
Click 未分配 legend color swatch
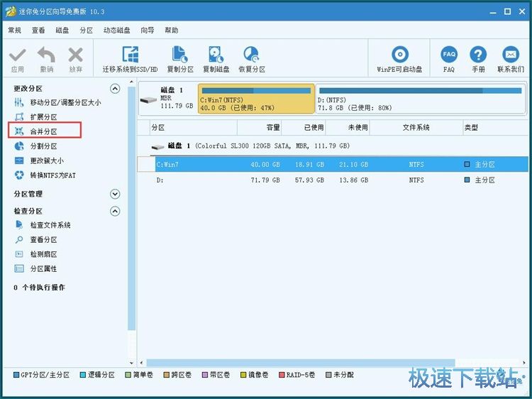(x=328, y=375)
